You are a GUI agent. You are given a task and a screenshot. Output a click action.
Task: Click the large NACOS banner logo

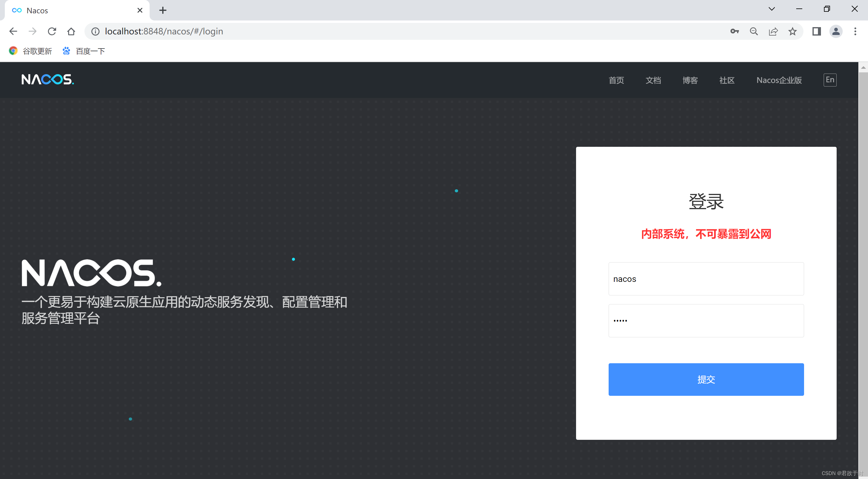coord(91,273)
